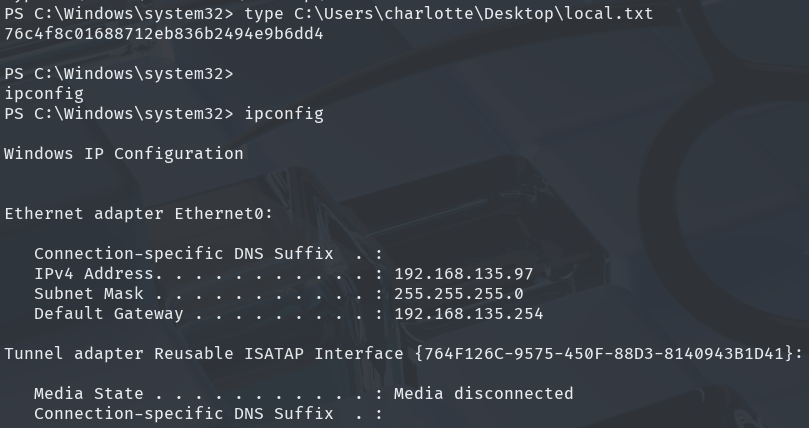This screenshot has height=428, width=809.
Task: Click the hash output 76c4f8c01688712eb836b2494e9b6dd4
Action: point(164,34)
